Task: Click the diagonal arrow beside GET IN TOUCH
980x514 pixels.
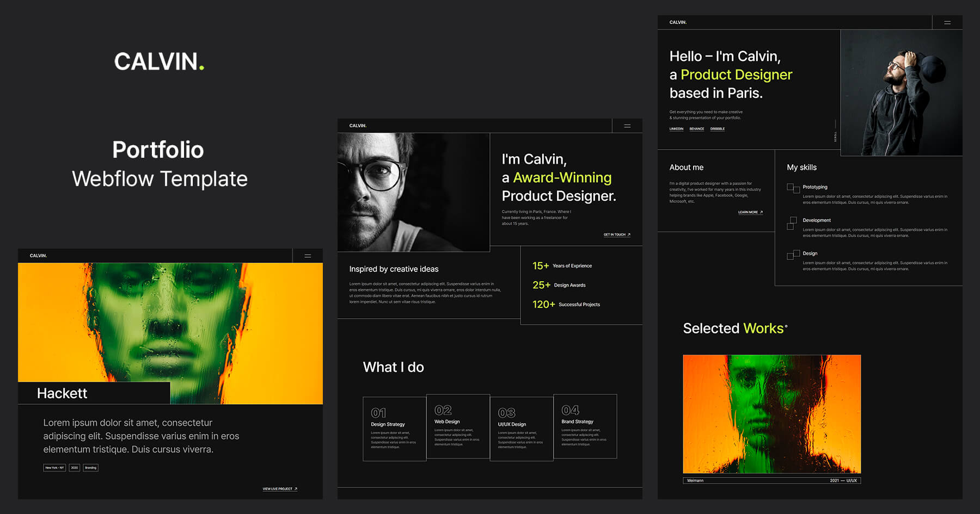Action: tap(629, 234)
